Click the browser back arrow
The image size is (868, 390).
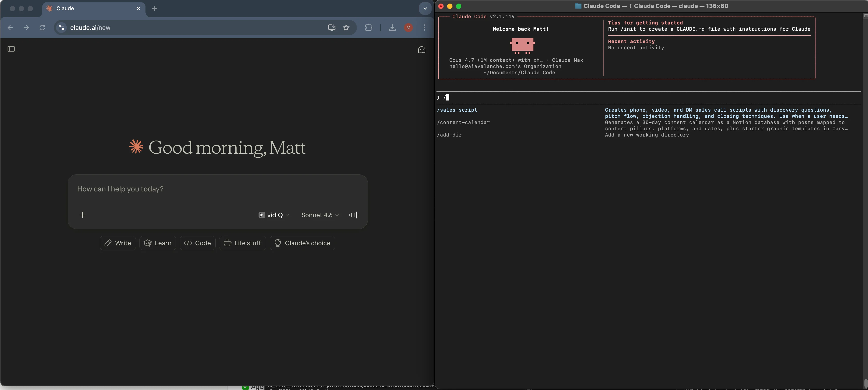[10, 28]
